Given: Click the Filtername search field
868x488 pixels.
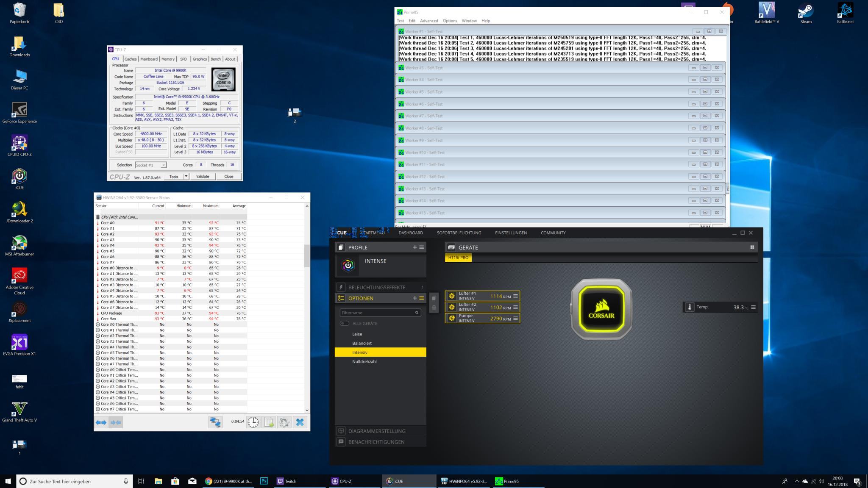Looking at the screenshot, I should coord(376,313).
